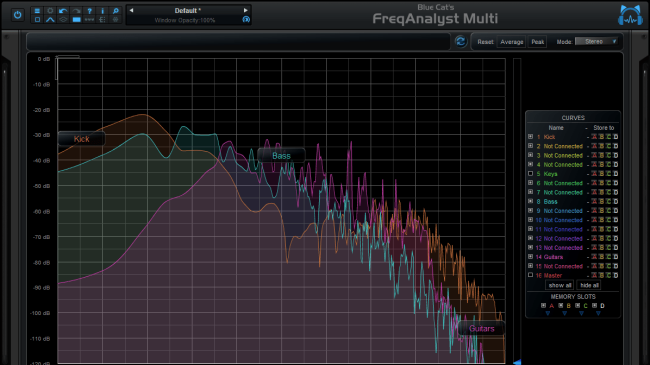Open the Default preset name menu

point(188,11)
